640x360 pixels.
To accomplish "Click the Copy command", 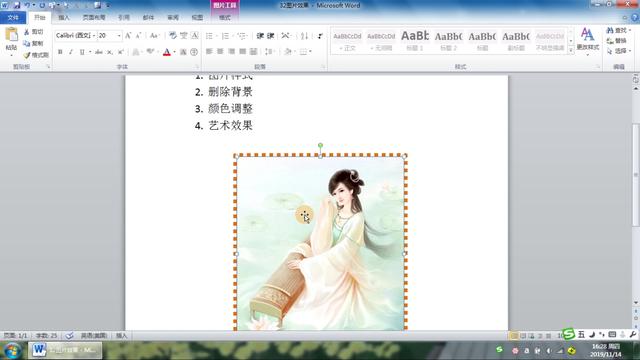I will (33, 43).
